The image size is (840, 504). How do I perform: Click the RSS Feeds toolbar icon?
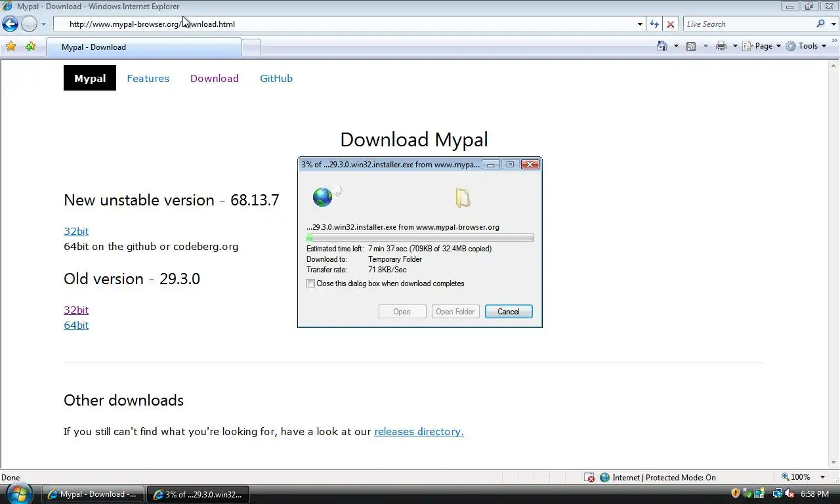[x=691, y=46]
